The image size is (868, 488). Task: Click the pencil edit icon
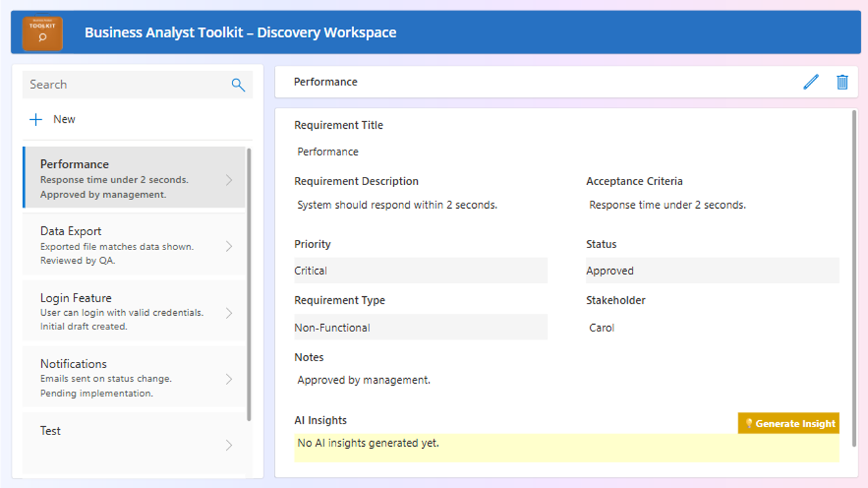pyautogui.click(x=811, y=82)
